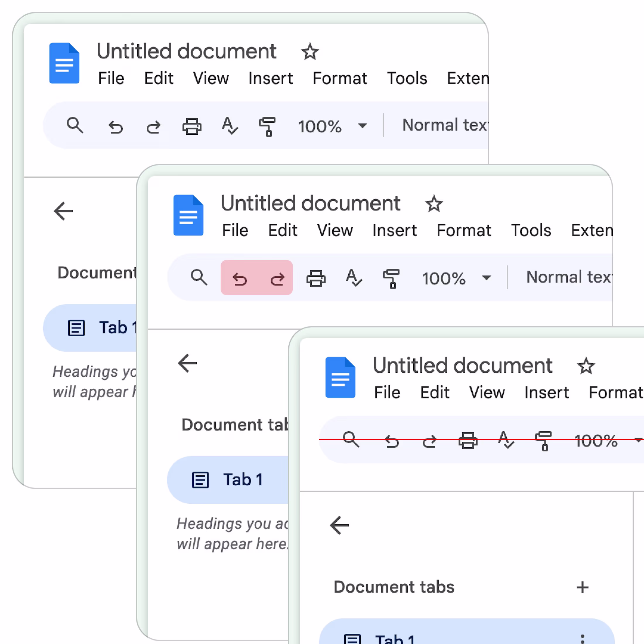Star the document in the front window
644x644 pixels.
pyautogui.click(x=586, y=366)
